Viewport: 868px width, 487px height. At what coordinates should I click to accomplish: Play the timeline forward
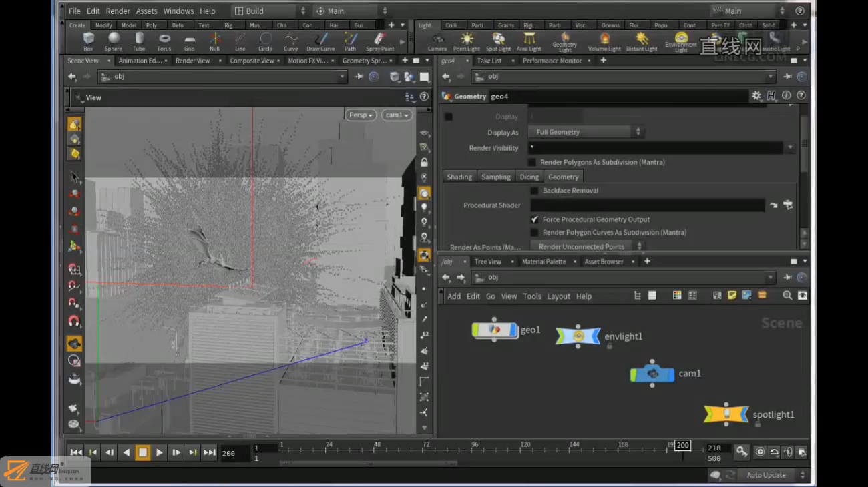(159, 452)
